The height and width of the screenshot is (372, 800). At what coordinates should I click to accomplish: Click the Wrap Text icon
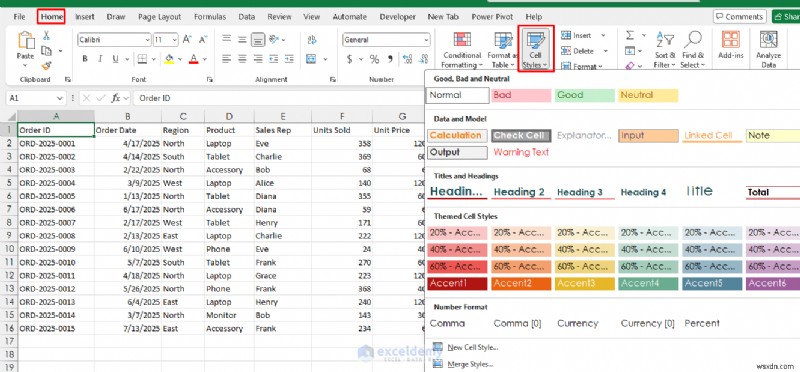[311, 39]
